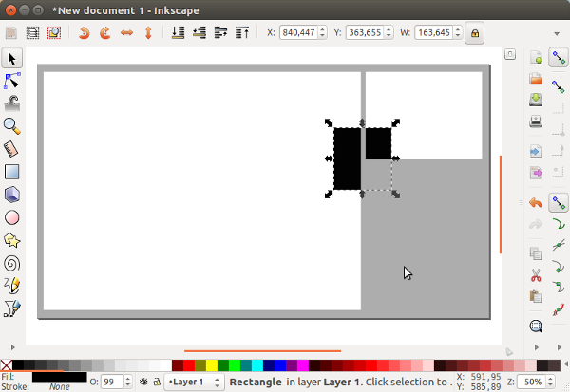Pick the yellow palette swatch
Image resolution: width=570 pixels, height=392 pixels.
211,365
